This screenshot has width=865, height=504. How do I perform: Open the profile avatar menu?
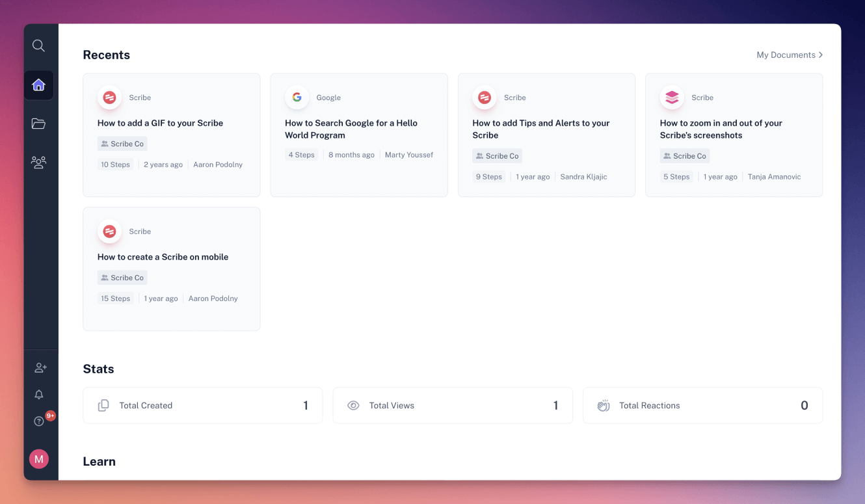coord(38,458)
